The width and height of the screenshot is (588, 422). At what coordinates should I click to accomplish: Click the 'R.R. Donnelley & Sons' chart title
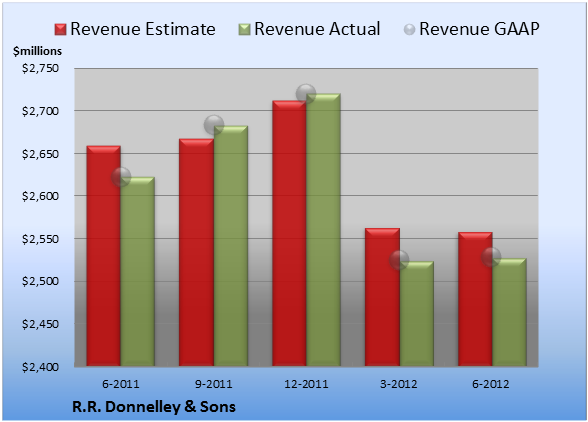(154, 407)
